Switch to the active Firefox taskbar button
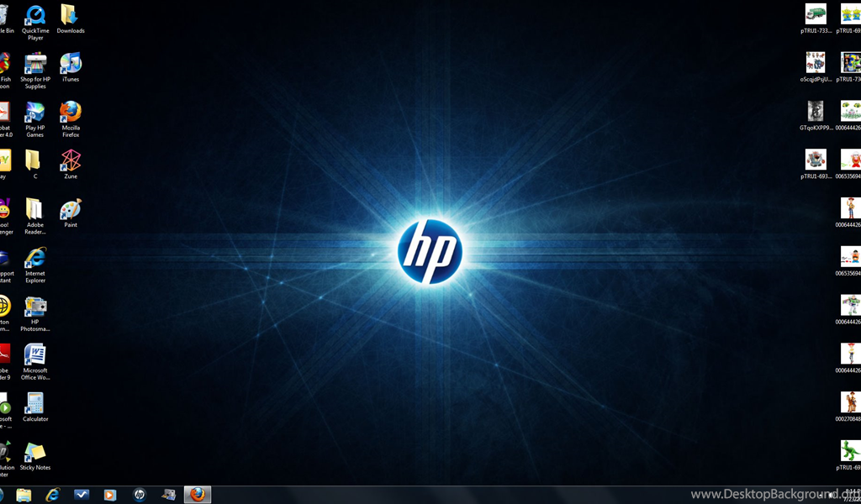The width and height of the screenshot is (861, 504). click(197, 495)
